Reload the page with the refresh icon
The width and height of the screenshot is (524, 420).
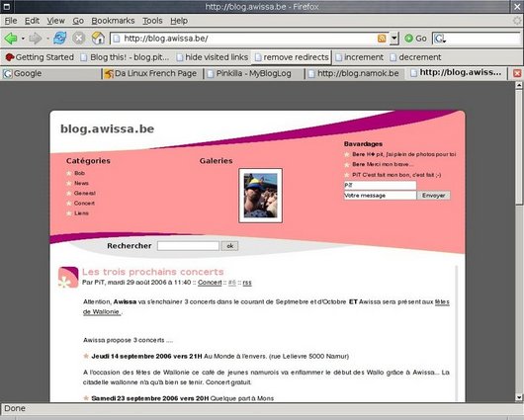[60, 39]
